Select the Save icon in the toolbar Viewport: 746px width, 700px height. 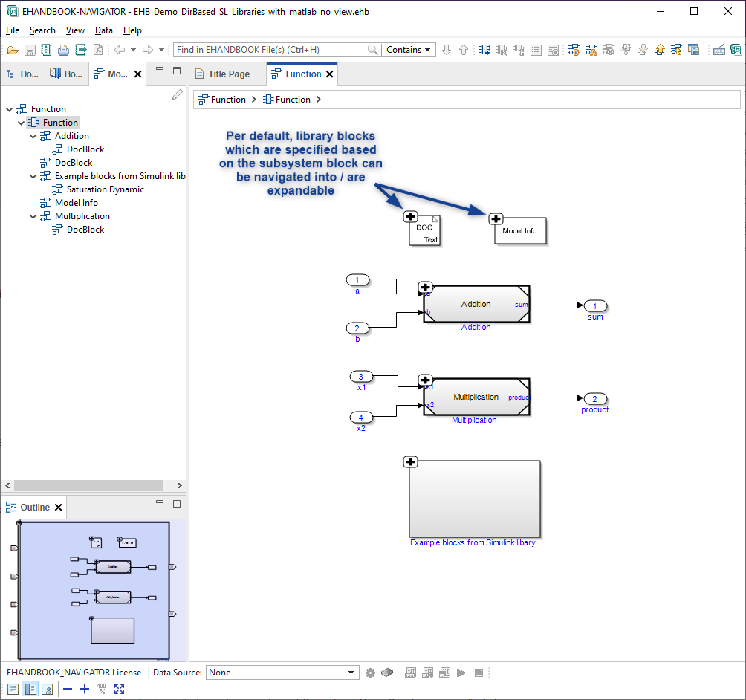(x=30, y=51)
